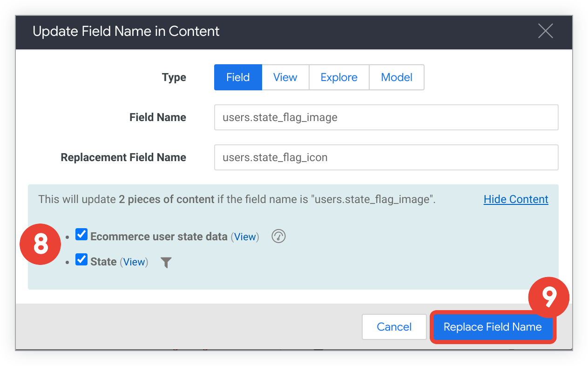Click the filter funnel icon beside State
588x366 pixels.
[166, 263]
